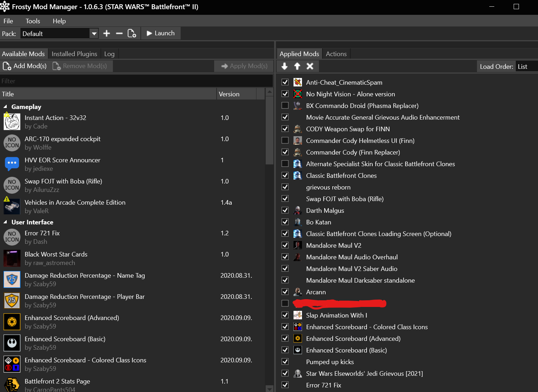Image resolution: width=538 pixels, height=392 pixels.
Task: Uncheck the grievous reborn mod
Action: pos(285,187)
